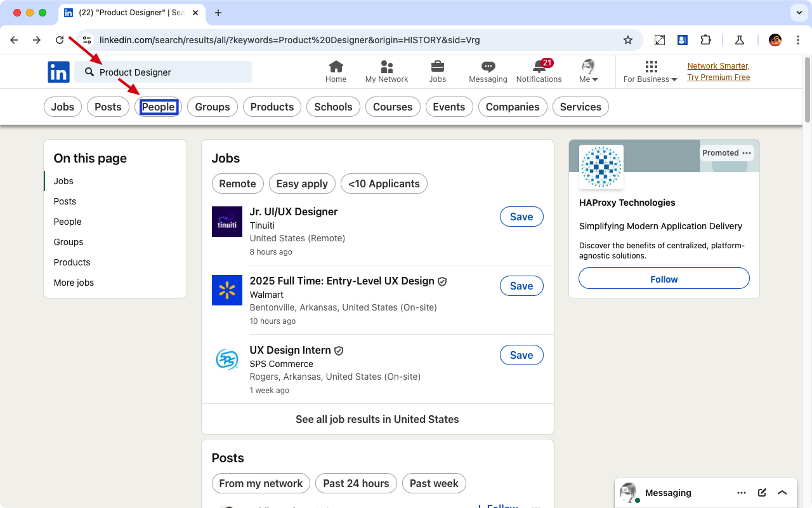Viewport: 812px width, 508px height.
Task: Click the Product Designer search field
Action: [x=163, y=72]
